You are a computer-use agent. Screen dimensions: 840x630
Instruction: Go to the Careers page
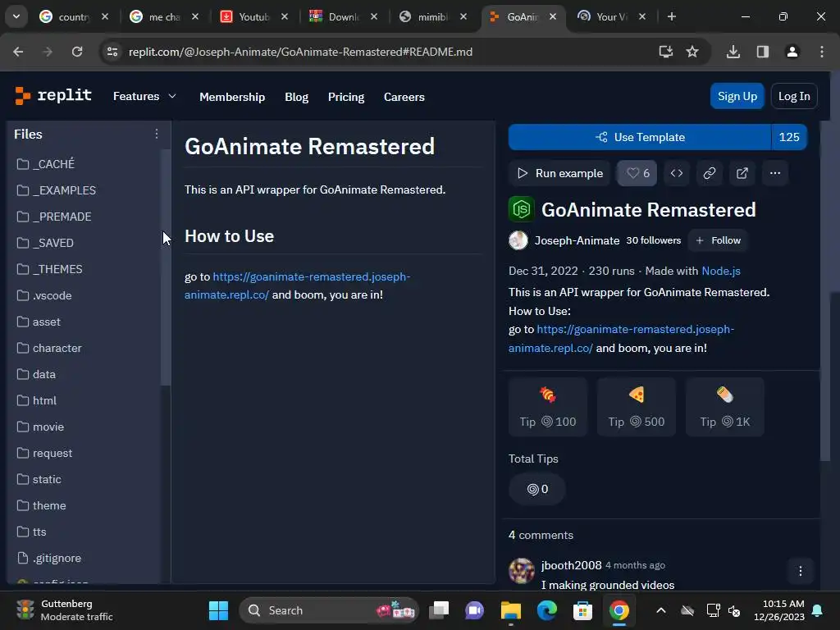pos(404,97)
